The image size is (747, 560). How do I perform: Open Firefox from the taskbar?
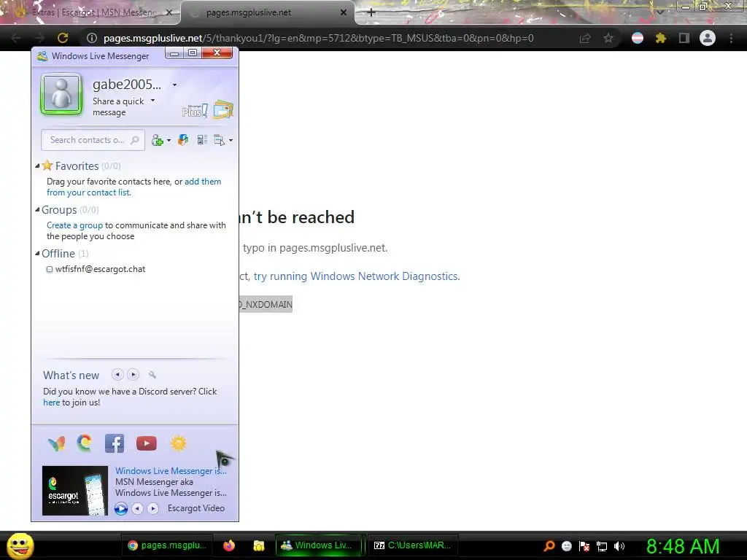pyautogui.click(x=229, y=545)
